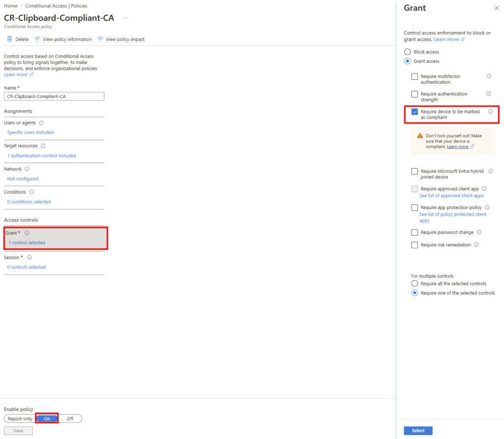Check Require risk remediation
The image size is (504, 439).
tap(414, 245)
